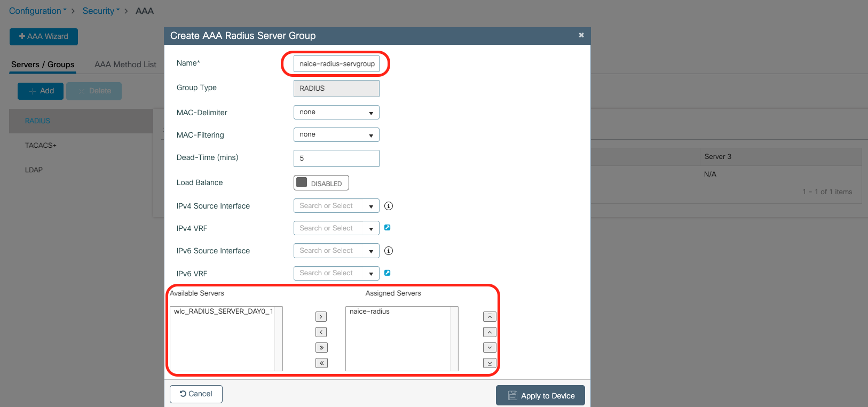Select naice-radius in Assigned Servers list

[x=370, y=312]
